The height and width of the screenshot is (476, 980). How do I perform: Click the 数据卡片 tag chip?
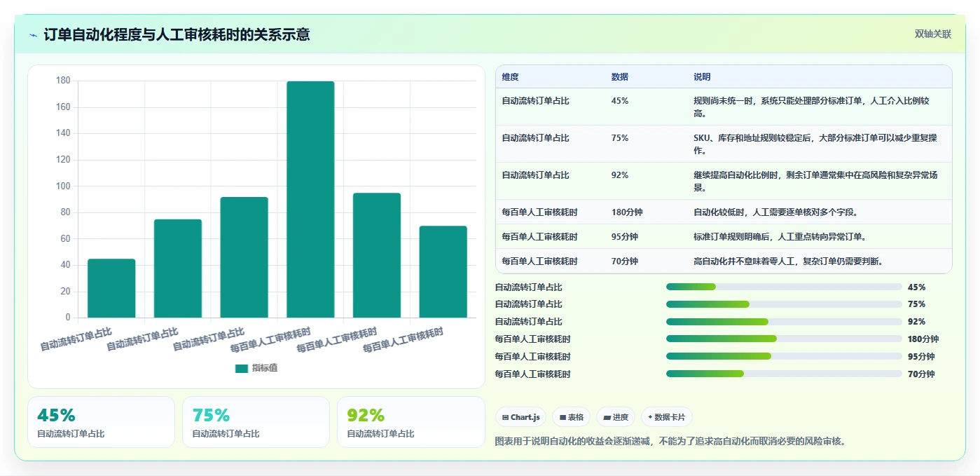[x=667, y=417]
